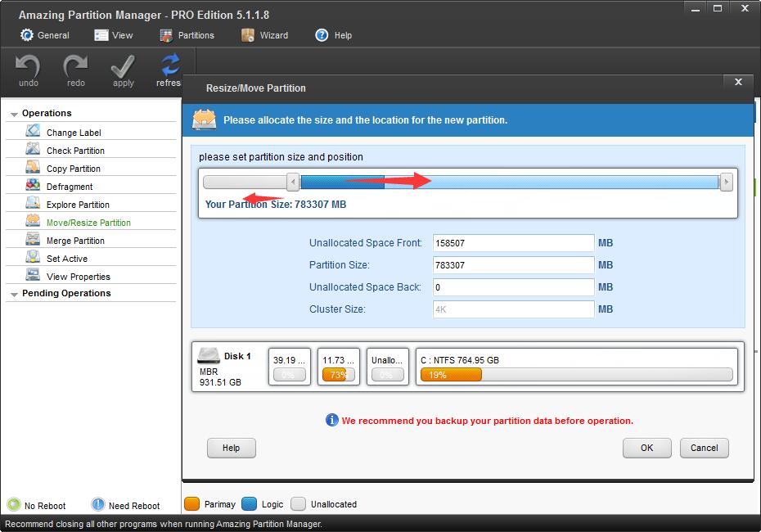Click the Partitions menu icon
Screen dimensions: 761x532
pos(166,35)
